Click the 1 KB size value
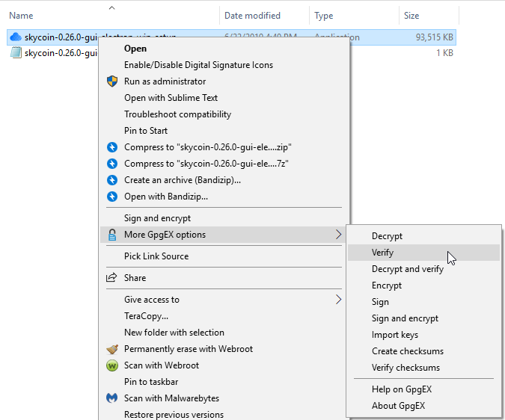 (x=444, y=53)
